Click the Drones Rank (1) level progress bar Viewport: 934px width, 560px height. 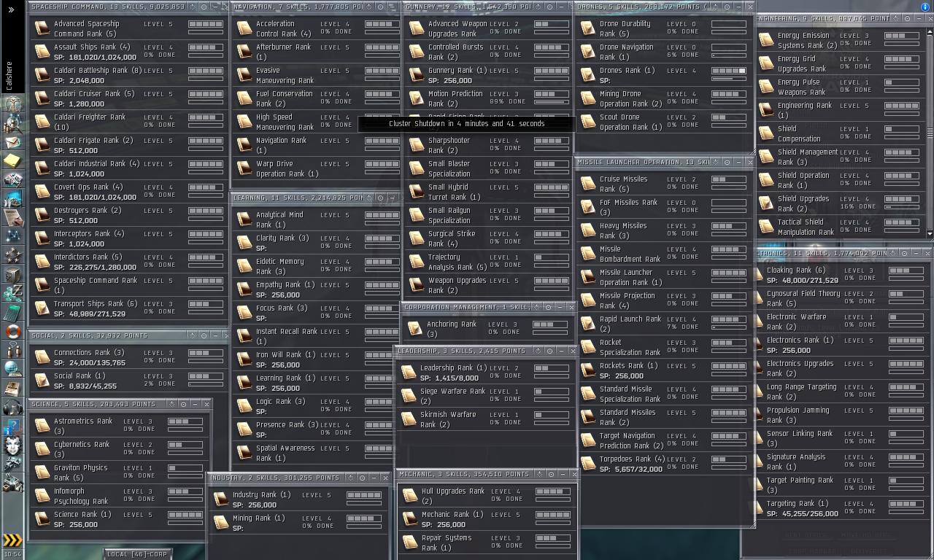click(728, 71)
